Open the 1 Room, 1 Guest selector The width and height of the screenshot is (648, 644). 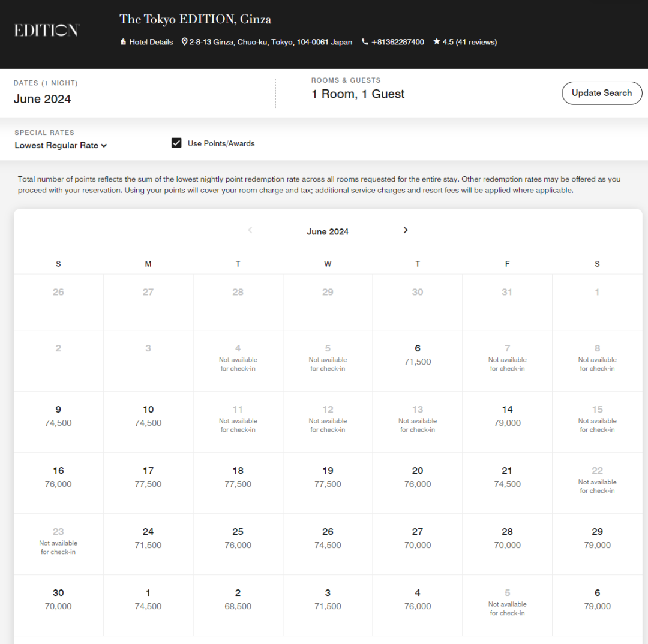(358, 94)
